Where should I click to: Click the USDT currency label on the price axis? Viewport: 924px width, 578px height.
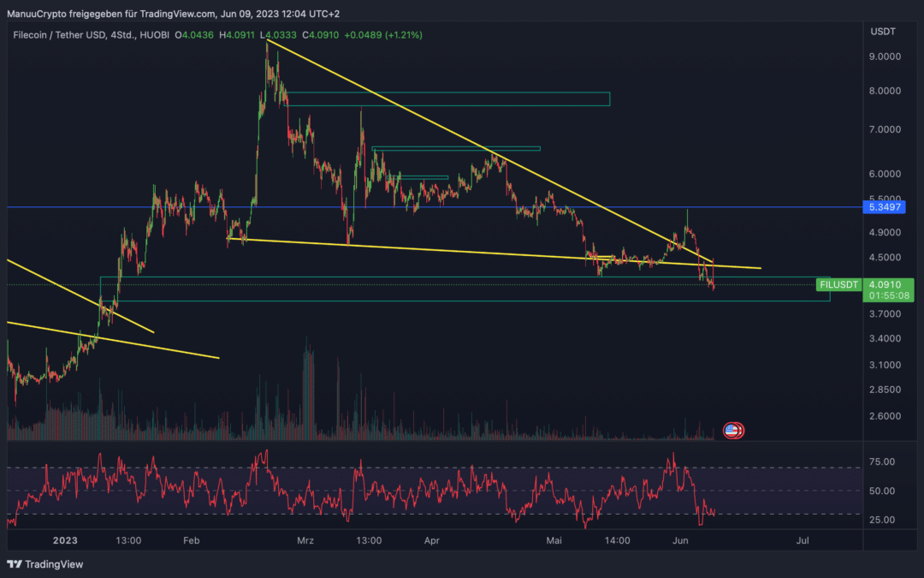click(883, 32)
